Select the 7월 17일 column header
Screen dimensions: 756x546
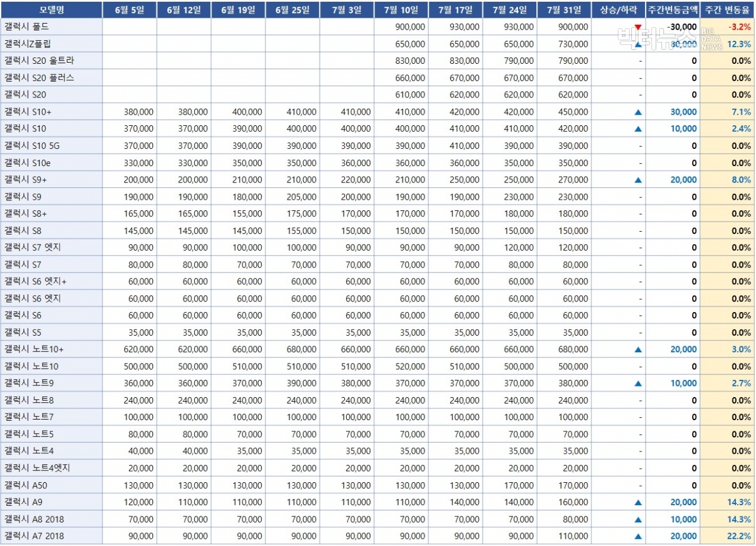455,9
